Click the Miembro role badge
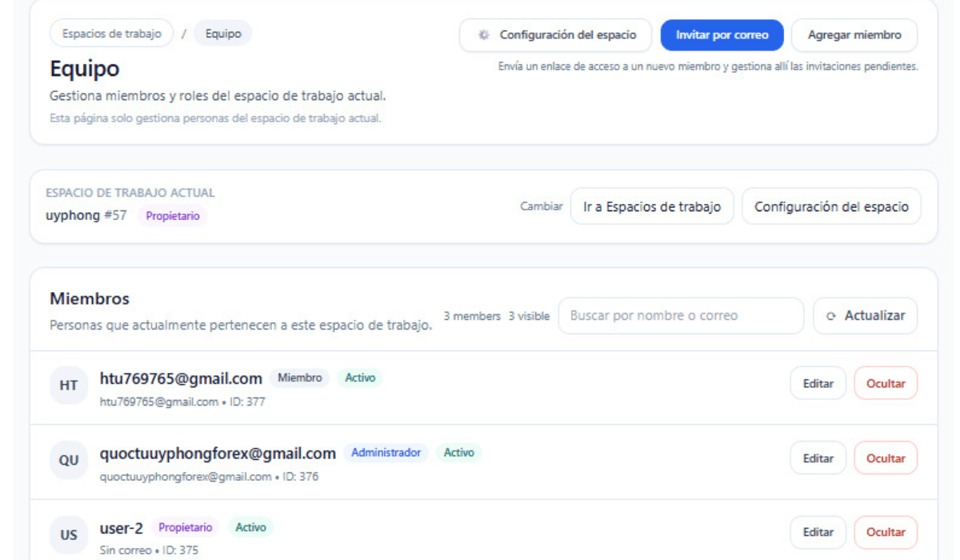 [300, 378]
